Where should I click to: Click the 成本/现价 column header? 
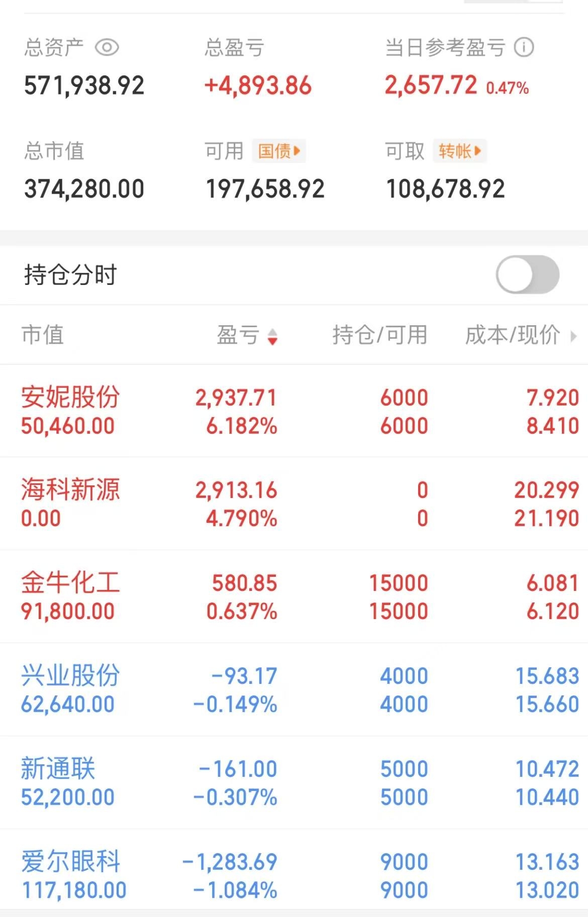click(512, 335)
